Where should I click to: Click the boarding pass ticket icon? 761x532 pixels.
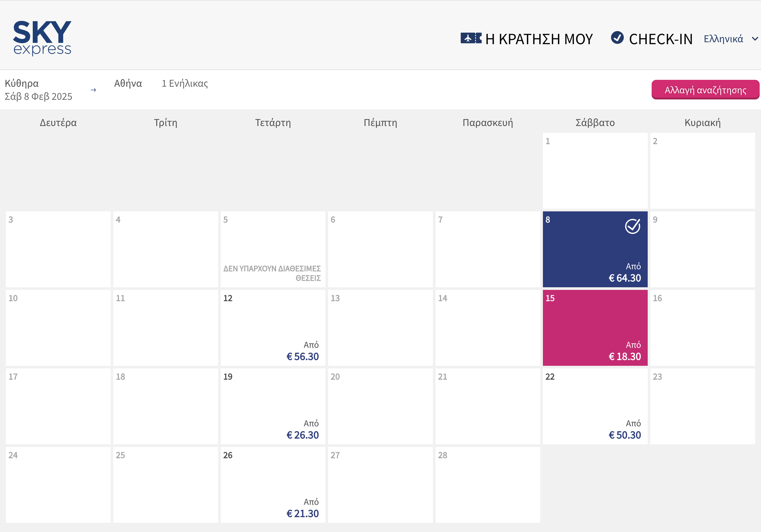click(471, 38)
